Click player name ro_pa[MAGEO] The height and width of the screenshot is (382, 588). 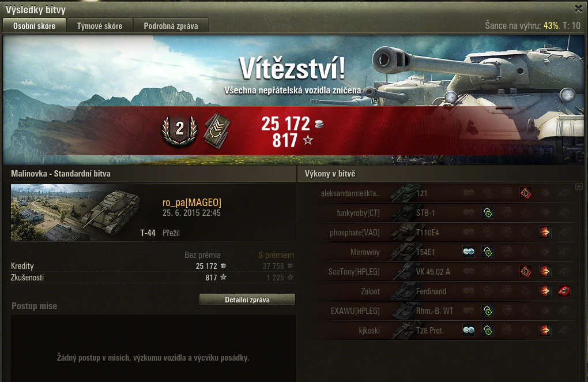point(191,203)
